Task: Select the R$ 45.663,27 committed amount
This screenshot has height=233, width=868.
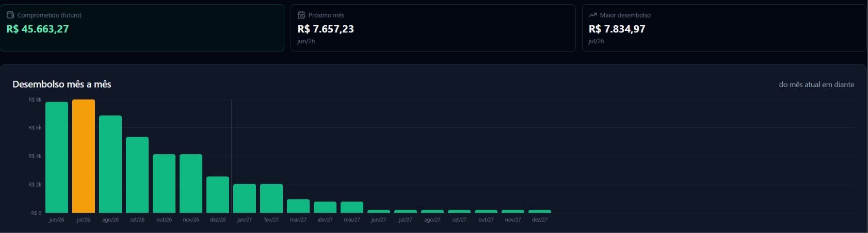Action: click(38, 29)
